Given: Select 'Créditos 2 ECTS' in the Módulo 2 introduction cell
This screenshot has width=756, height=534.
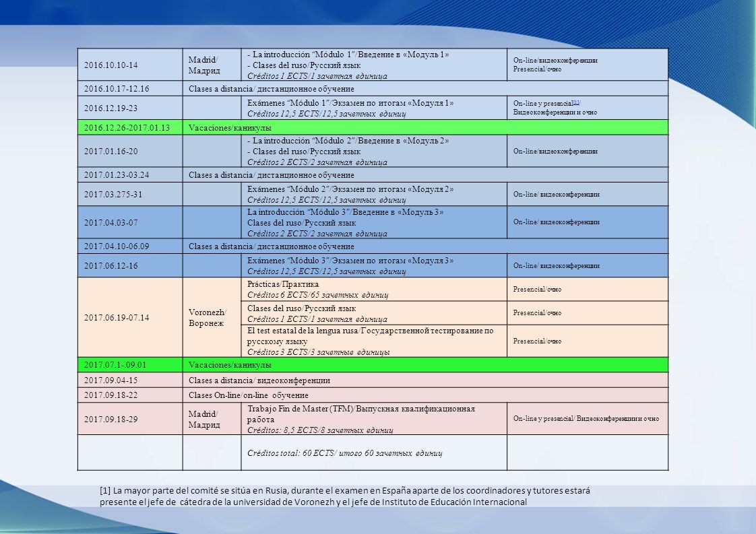Looking at the screenshot, I should 317,162.
